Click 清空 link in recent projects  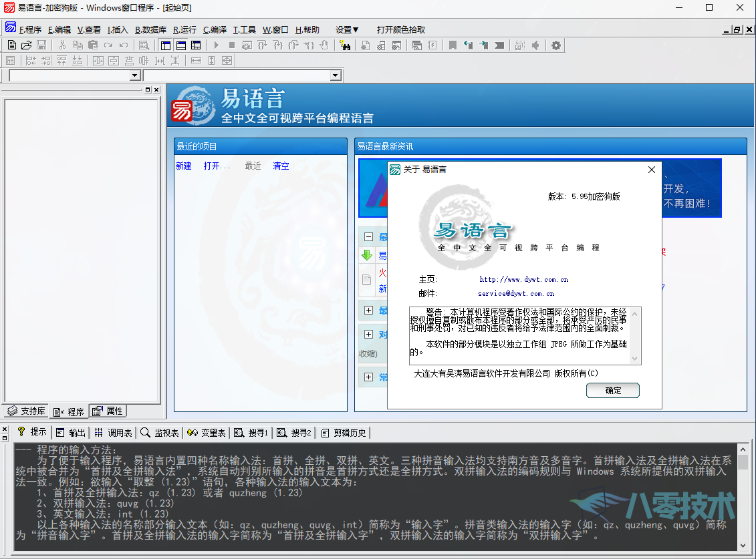(x=281, y=166)
